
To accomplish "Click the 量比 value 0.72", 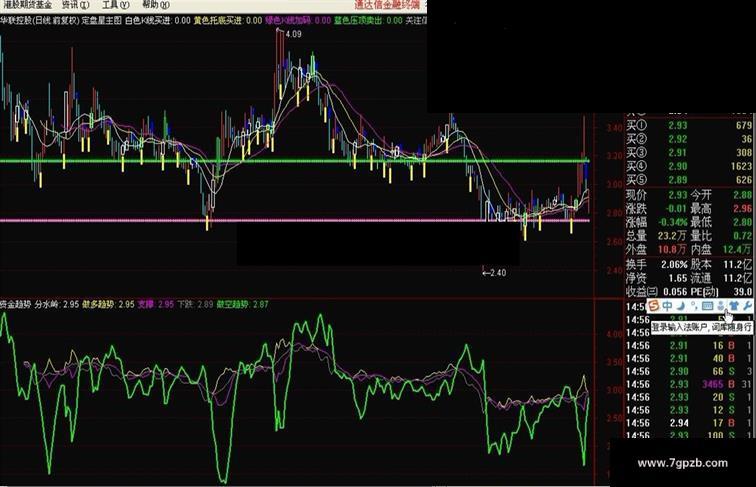I will click(x=742, y=236).
